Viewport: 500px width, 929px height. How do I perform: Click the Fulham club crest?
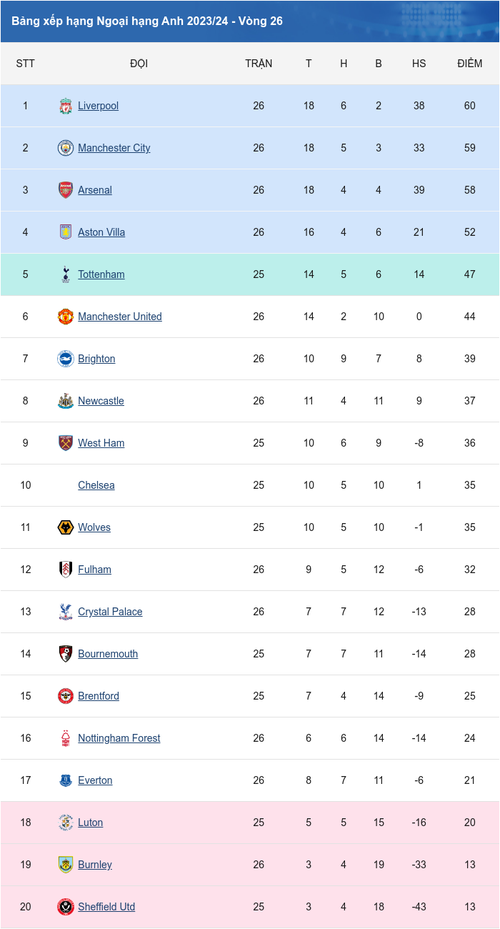click(x=66, y=569)
